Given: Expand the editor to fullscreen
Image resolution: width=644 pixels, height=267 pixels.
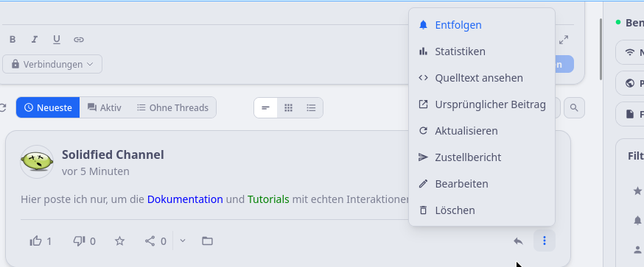Looking at the screenshot, I should click(x=564, y=40).
